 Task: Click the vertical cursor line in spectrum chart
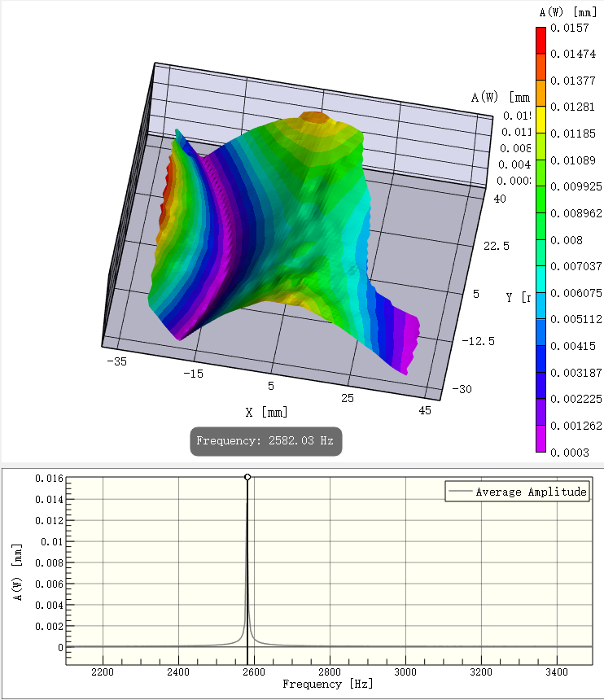(247, 570)
